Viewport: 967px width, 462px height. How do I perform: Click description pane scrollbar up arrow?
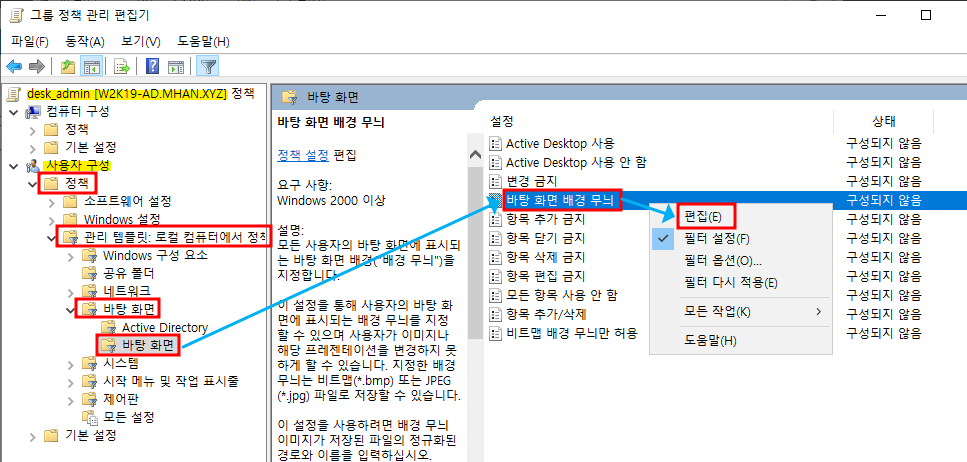475,155
